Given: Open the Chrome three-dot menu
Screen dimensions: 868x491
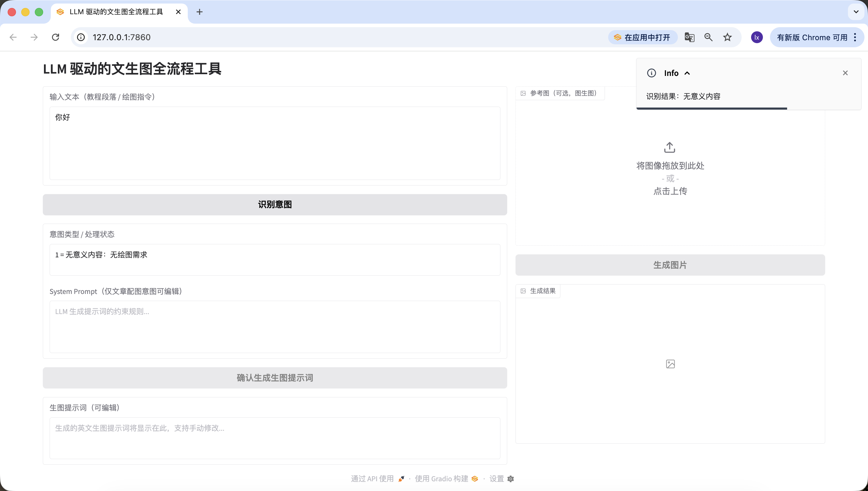Looking at the screenshot, I should [855, 37].
